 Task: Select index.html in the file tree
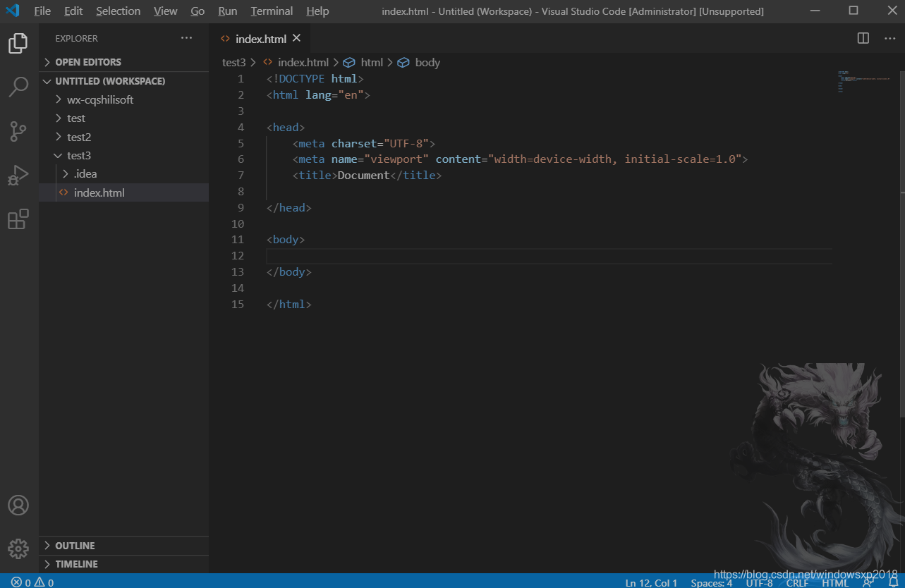99,192
